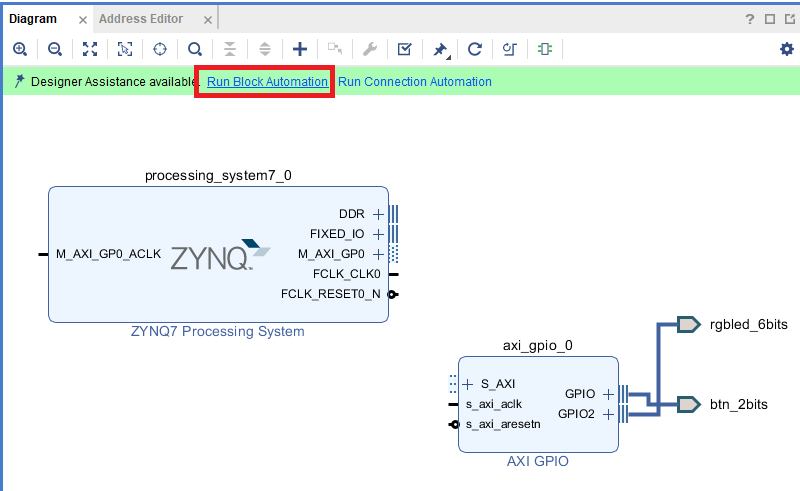This screenshot has width=800, height=491.
Task: Open diagram settings gear icon
Action: pos(786,48)
